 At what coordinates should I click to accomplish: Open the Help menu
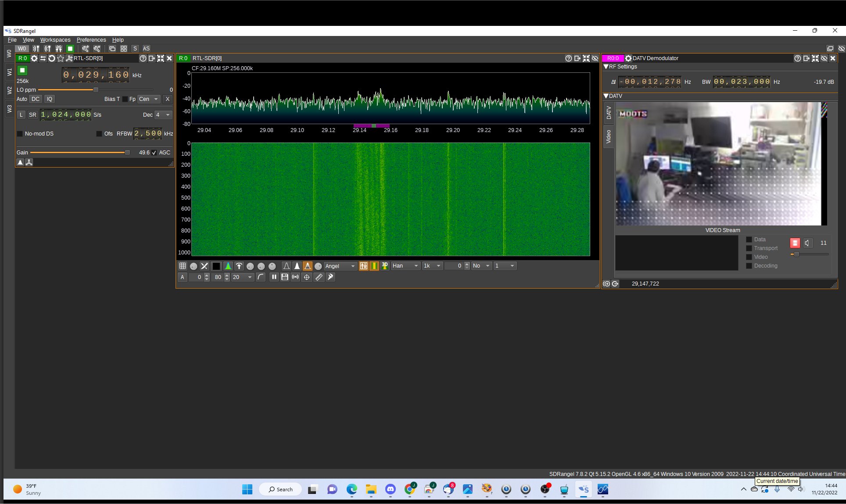[x=118, y=40]
